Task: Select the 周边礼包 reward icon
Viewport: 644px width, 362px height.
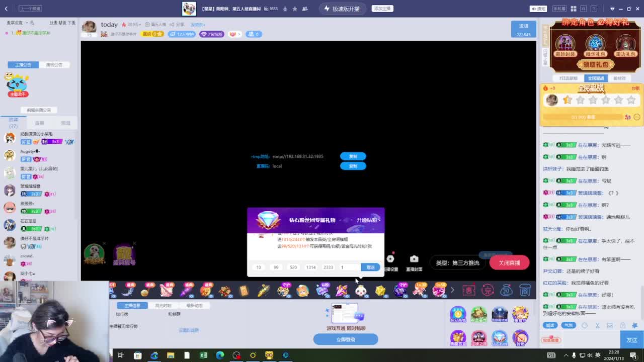Action: click(x=625, y=45)
